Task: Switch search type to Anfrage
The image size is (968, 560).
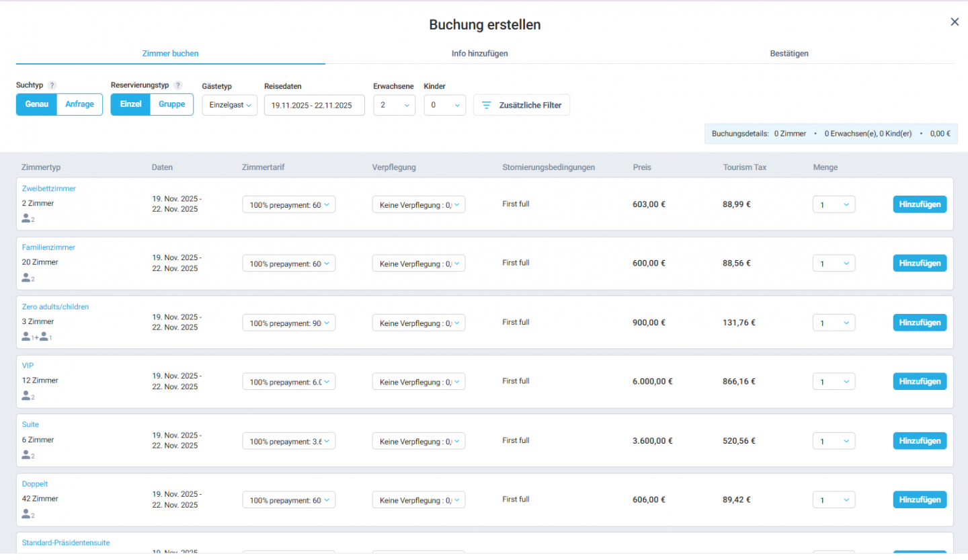Action: [x=79, y=104]
